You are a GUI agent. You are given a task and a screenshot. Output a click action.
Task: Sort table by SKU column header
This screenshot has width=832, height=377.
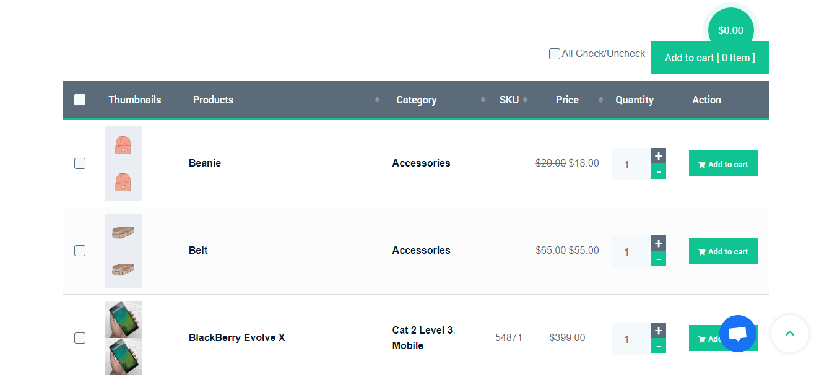[x=511, y=100]
